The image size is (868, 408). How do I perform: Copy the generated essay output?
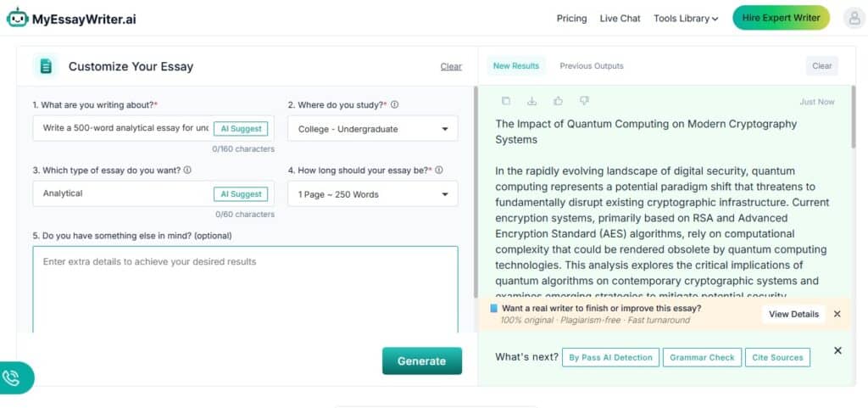pos(506,101)
